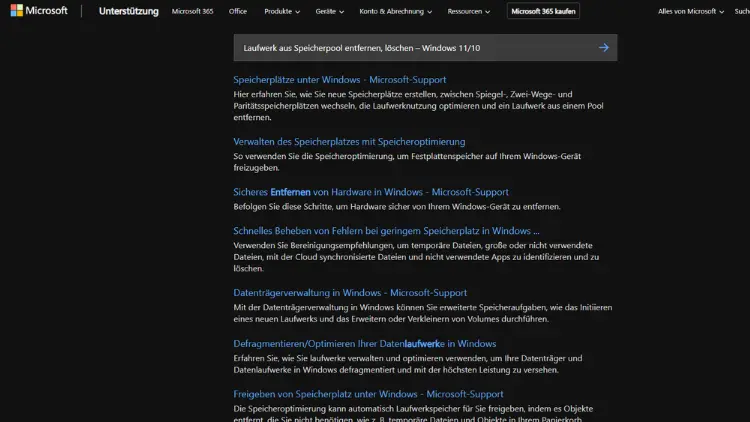Screen dimensions: 750x422
Task: Open the Suche link in header
Action: point(742,11)
